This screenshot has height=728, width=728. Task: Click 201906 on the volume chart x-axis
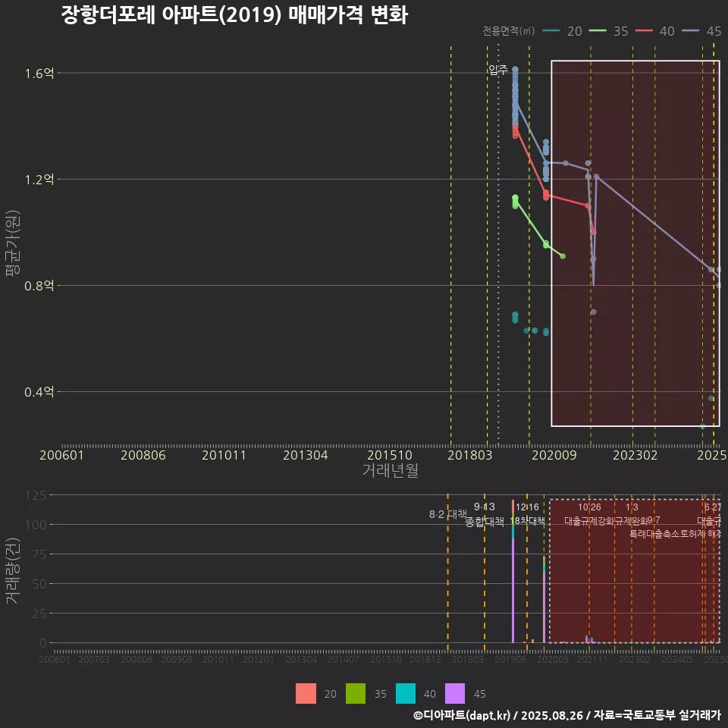[x=510, y=659]
